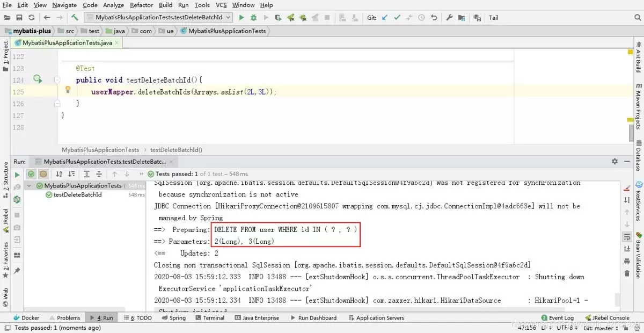Click the run gutter icon at line 124
Image resolution: width=644 pixels, height=333 pixels.
[37, 79]
